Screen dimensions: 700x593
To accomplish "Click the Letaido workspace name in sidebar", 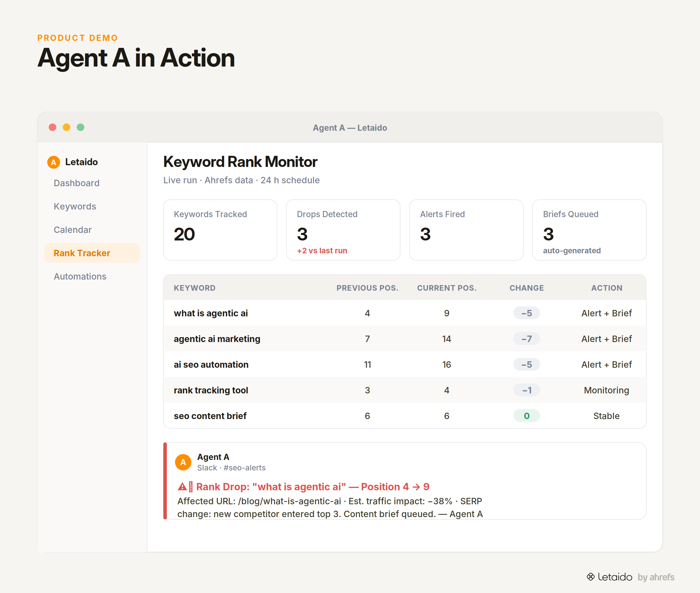I will pyautogui.click(x=81, y=162).
